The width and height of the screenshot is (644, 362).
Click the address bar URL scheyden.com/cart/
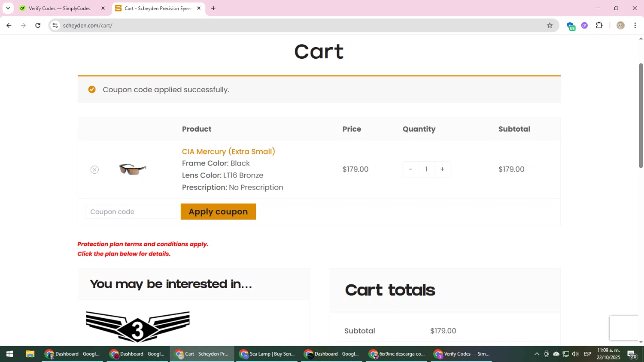click(88, 25)
